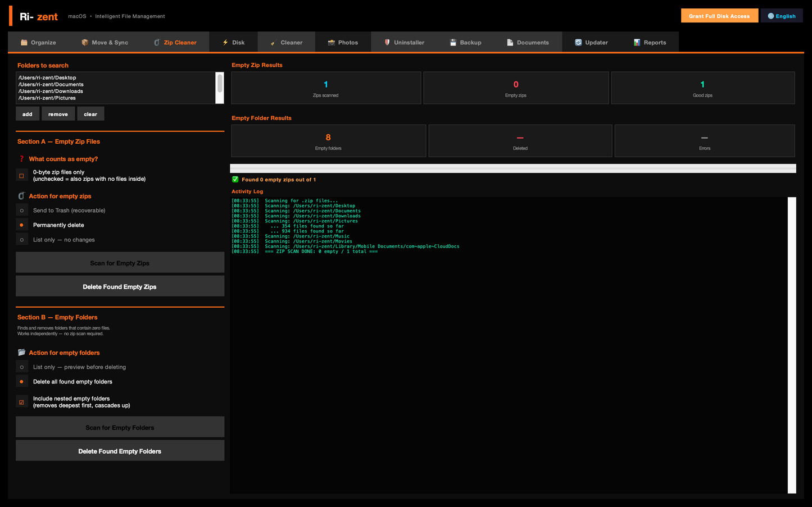Click the Disk lightning bolt icon
The width and height of the screenshot is (812, 507).
coord(225,43)
